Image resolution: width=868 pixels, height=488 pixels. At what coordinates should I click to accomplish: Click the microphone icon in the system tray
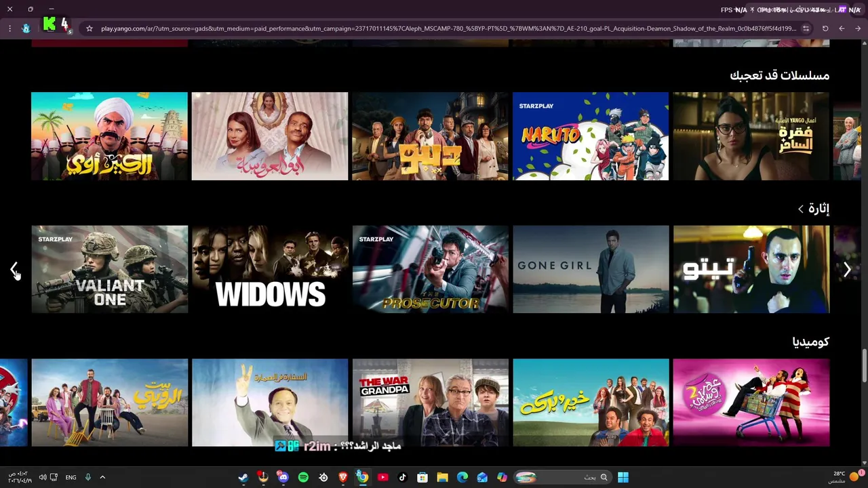[87, 477]
